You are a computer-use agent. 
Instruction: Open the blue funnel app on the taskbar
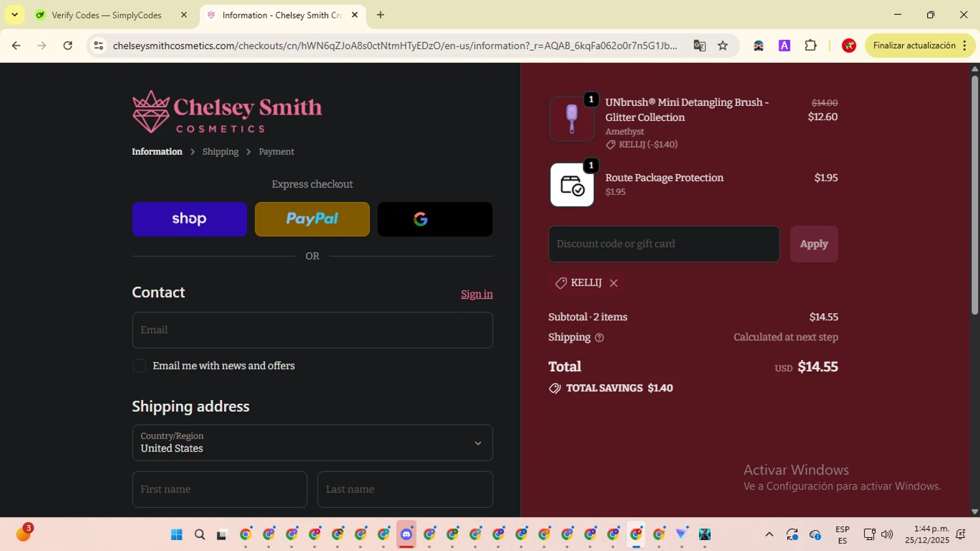681,535
